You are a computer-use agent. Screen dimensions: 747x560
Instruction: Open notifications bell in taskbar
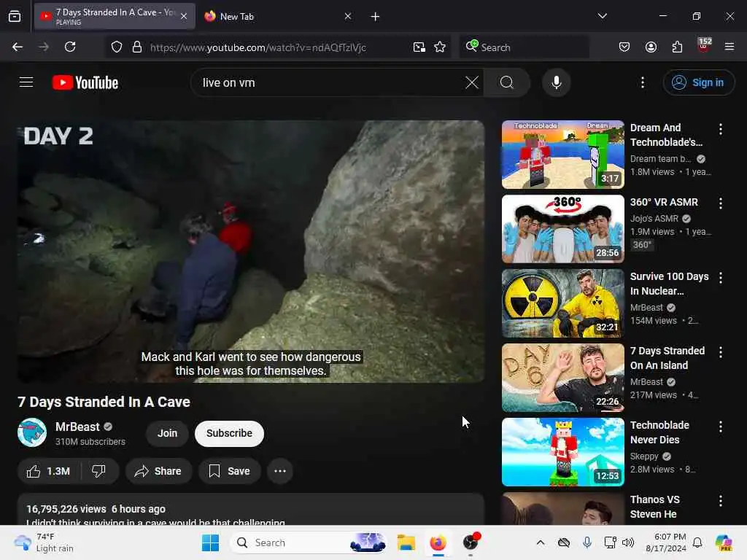tap(697, 542)
